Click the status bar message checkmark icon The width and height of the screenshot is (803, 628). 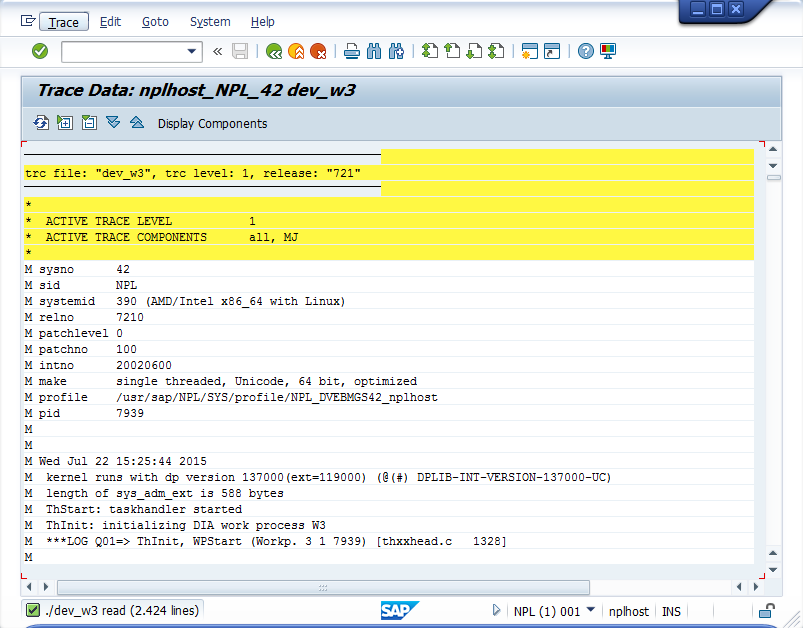(33, 610)
